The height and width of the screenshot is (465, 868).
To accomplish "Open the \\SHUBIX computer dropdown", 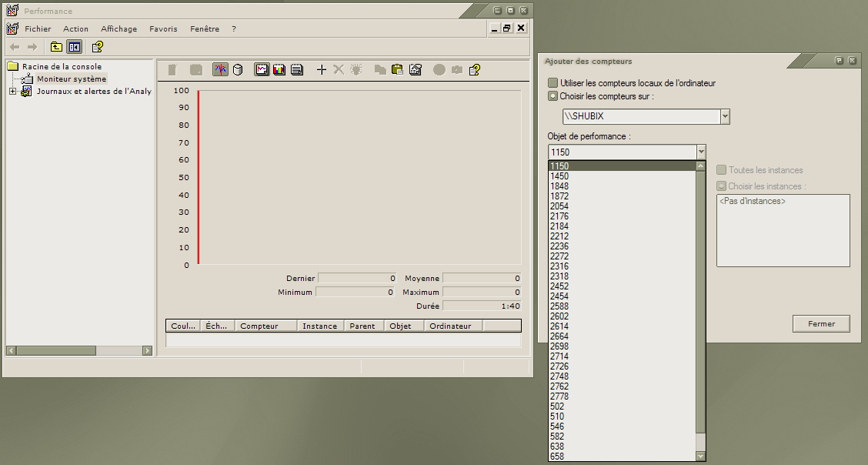I will pos(725,116).
